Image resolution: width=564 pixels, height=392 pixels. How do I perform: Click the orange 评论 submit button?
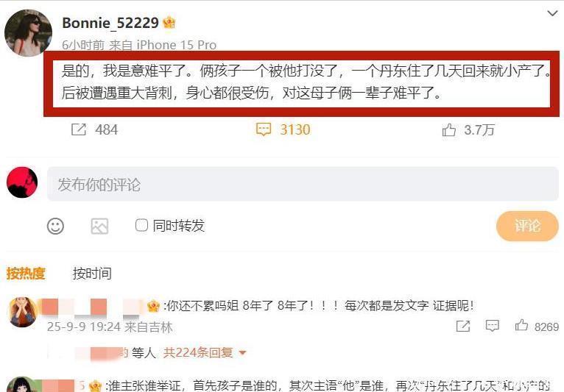click(x=527, y=226)
